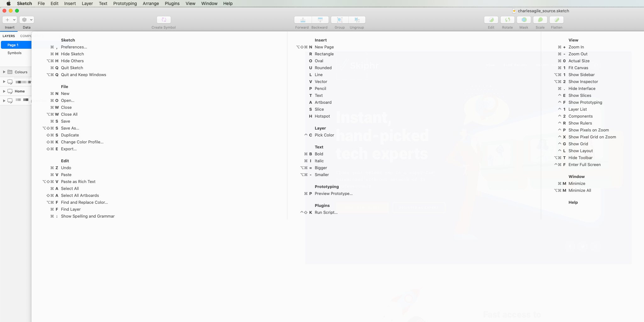Viewport: 644px width, 322px height.
Task: Open the Prototyping menu
Action: coord(125,3)
